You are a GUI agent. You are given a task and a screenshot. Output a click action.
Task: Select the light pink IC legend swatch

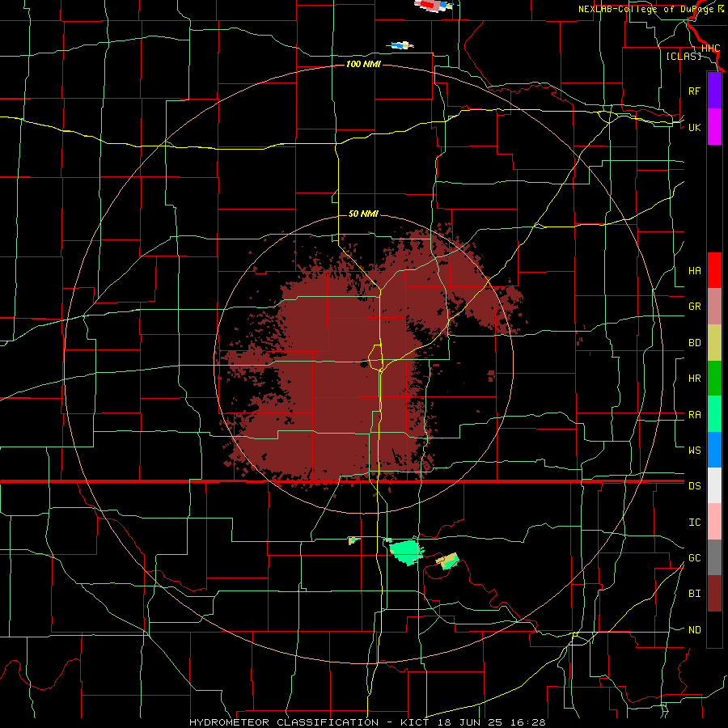(714, 522)
